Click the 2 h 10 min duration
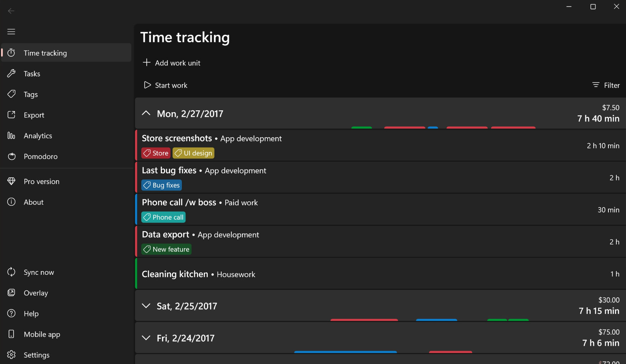 coord(603,146)
